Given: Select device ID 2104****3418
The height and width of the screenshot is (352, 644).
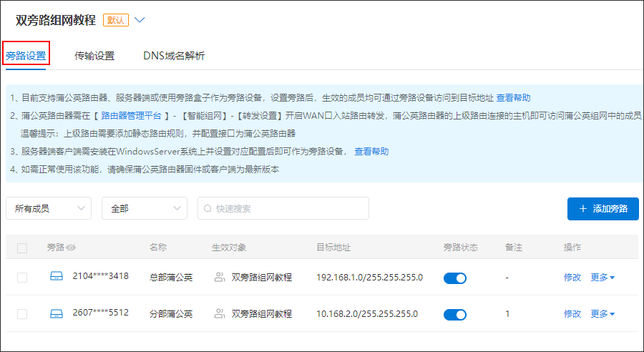Looking at the screenshot, I should [x=101, y=276].
